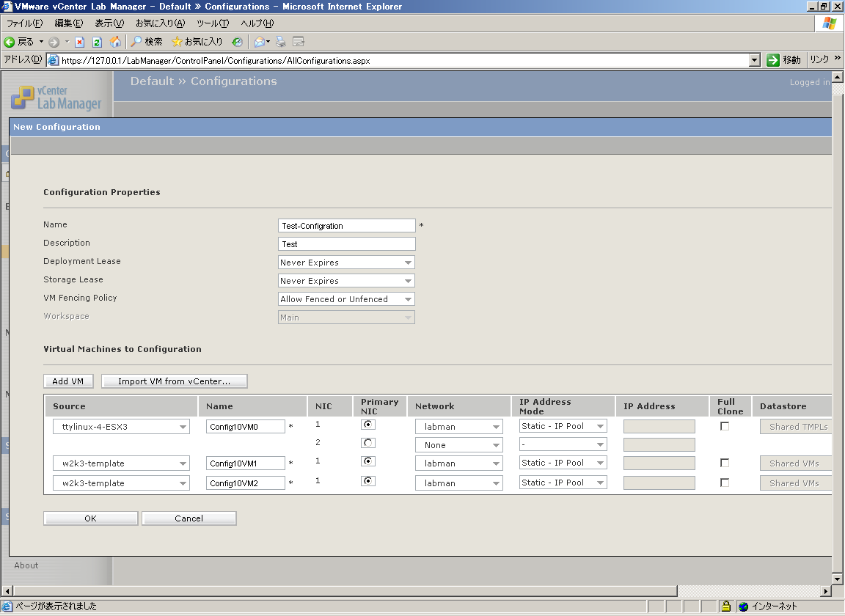Viewport: 845px width, 616px height.
Task: Refresh the page using the toolbar icon
Action: point(97,42)
